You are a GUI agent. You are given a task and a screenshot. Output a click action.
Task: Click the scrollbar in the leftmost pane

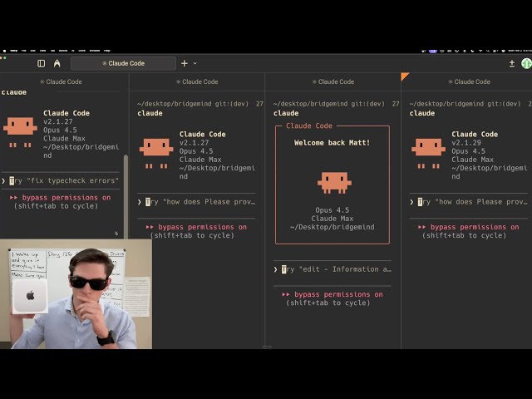pos(126,197)
